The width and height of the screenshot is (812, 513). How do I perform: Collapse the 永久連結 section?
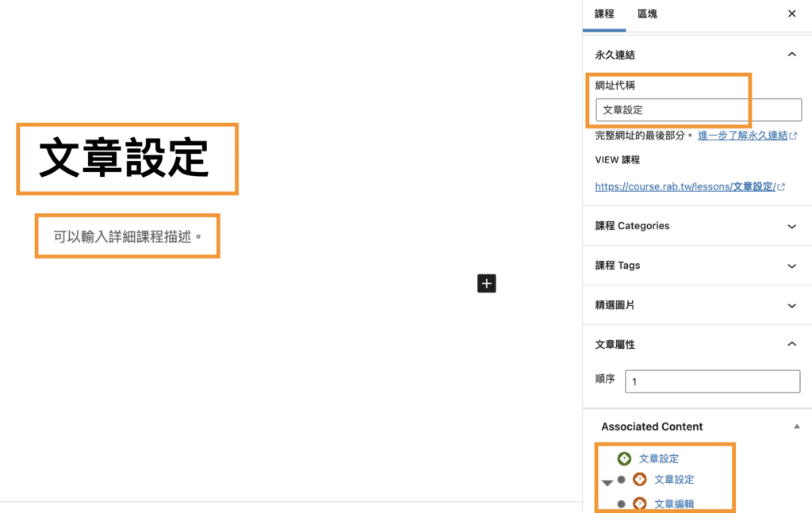click(791, 54)
